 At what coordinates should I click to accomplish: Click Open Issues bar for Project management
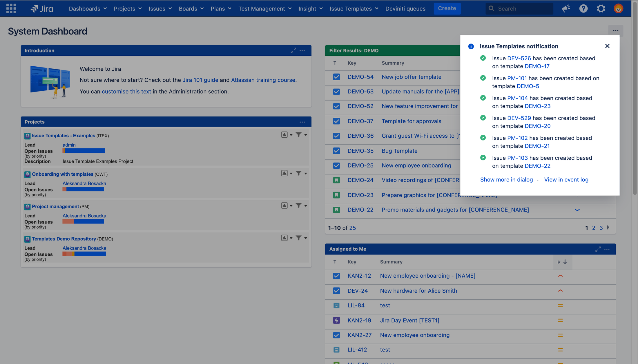(x=83, y=222)
